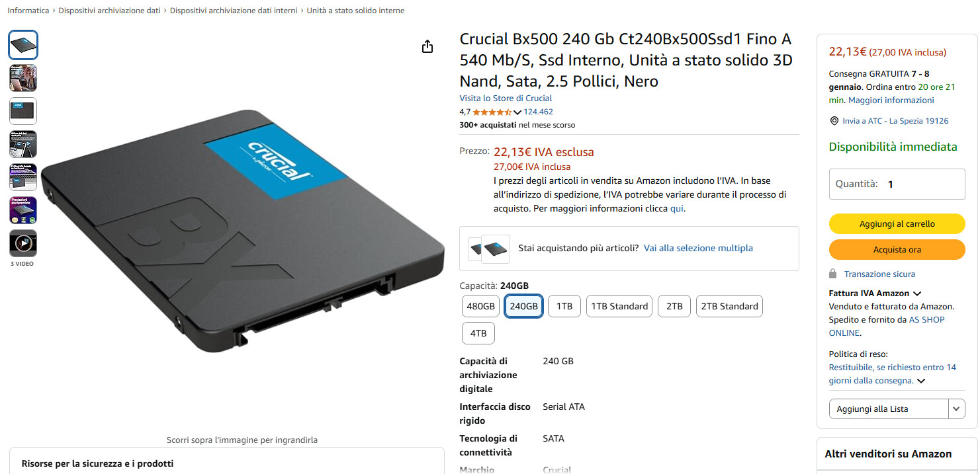Select the 480GB capacity option
980x474 pixels.
pos(481,306)
